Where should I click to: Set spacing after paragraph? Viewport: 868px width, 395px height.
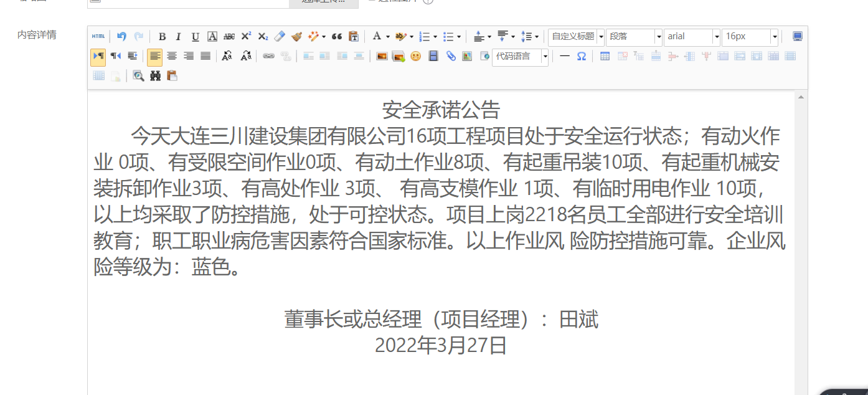point(502,37)
